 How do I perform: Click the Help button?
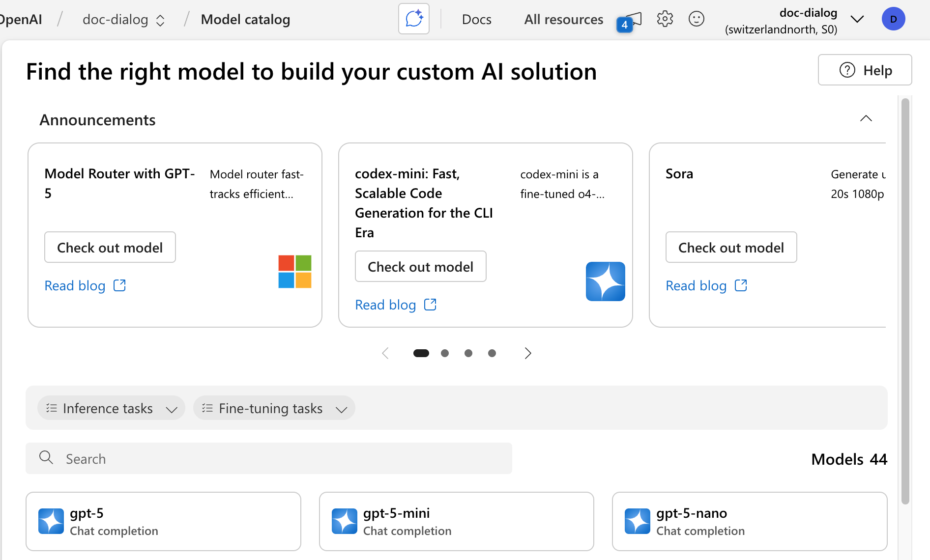(865, 70)
